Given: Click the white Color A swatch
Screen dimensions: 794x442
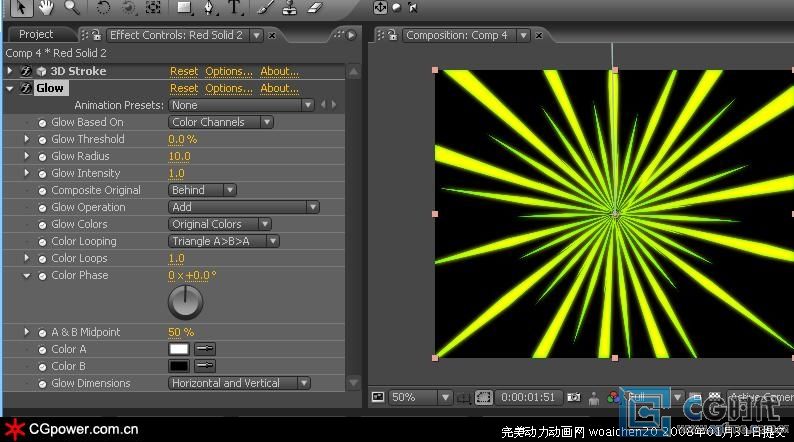Looking at the screenshot, I should (179, 349).
